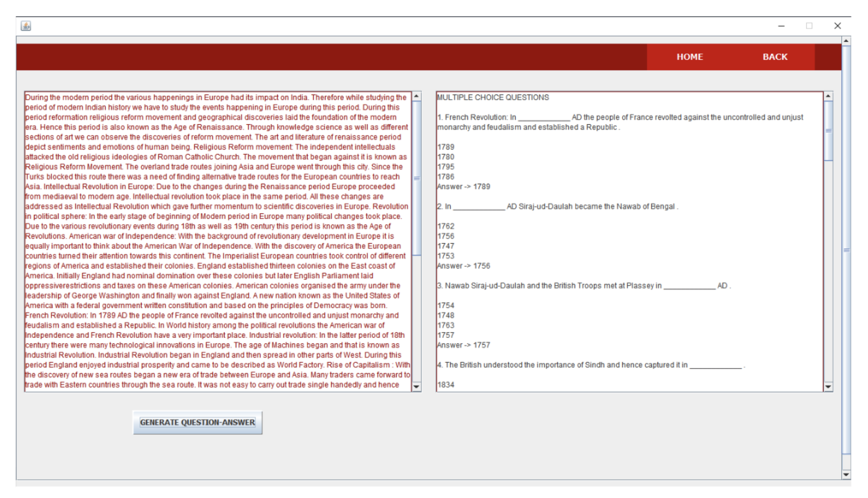Click the questions panel scrollbar thumb
Viewport: 868px width, 498px height.
click(828, 131)
